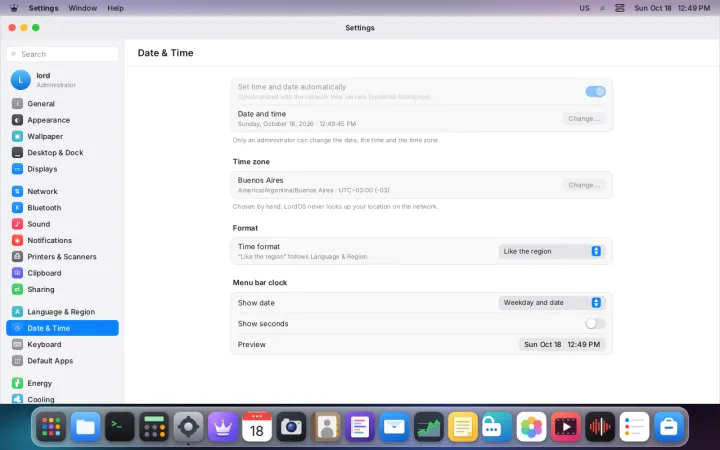The height and width of the screenshot is (450, 720).
Task: Open the Mail app in dock
Action: [394, 427]
